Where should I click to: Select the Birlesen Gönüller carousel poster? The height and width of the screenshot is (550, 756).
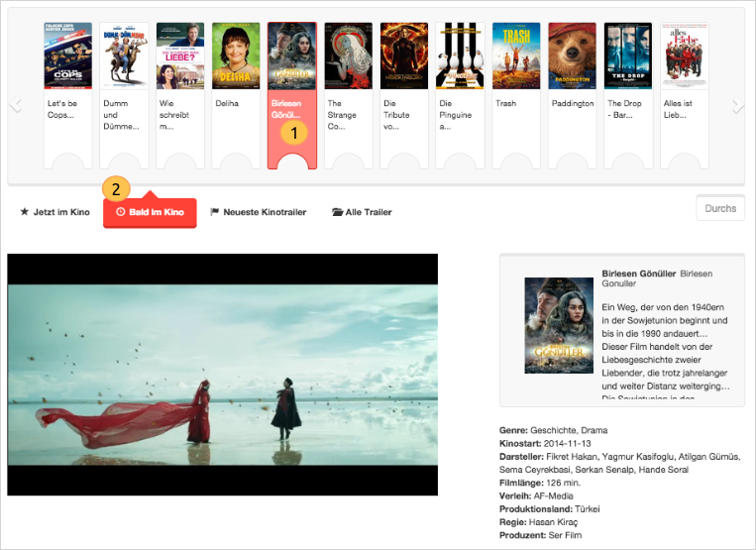292,55
